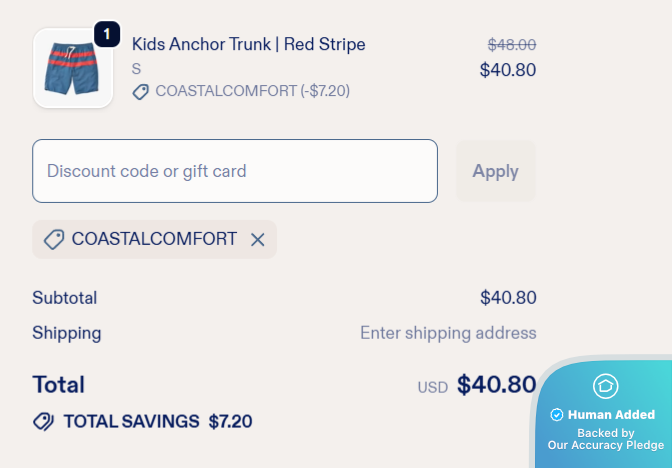Click the house icon on the Human Added badge
The height and width of the screenshot is (468, 672).
click(x=605, y=386)
